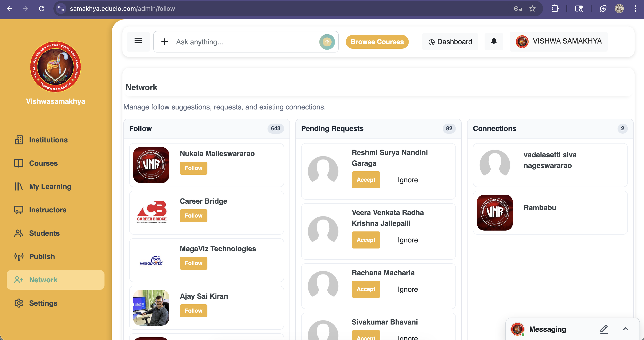Open Publish section
The width and height of the screenshot is (644, 340).
click(56, 257)
